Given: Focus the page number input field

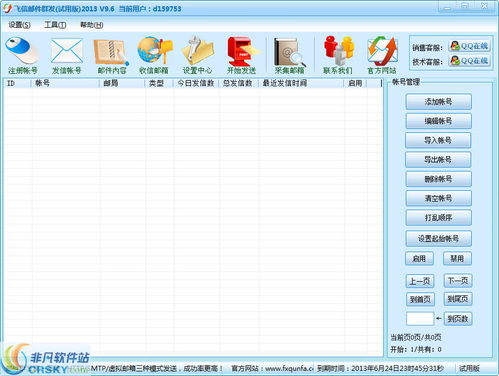Looking at the screenshot, I should coord(420,319).
